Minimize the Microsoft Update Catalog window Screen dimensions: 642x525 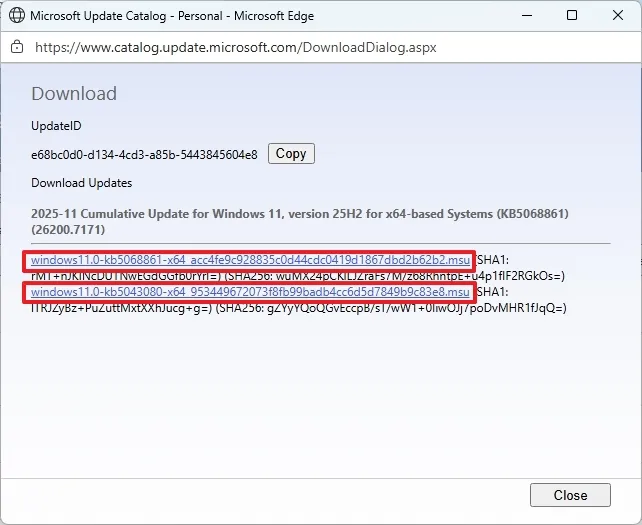click(x=527, y=16)
